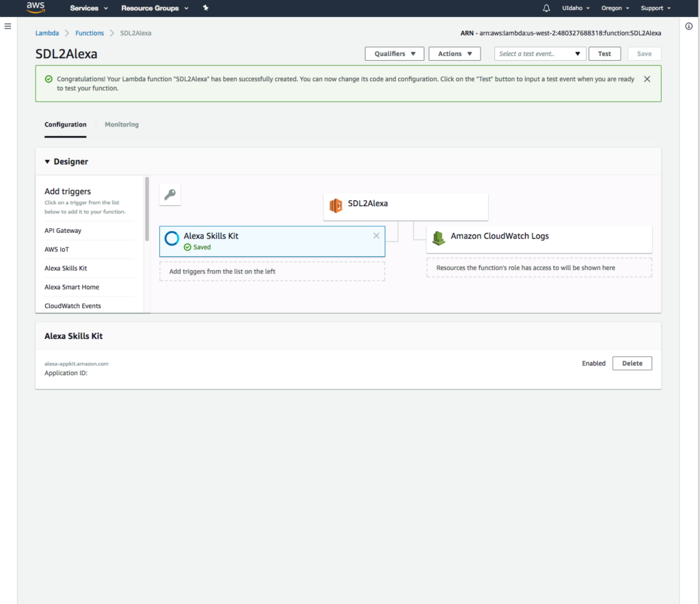Open the notifications bell
The height and width of the screenshot is (604, 700).
pyautogui.click(x=546, y=8)
